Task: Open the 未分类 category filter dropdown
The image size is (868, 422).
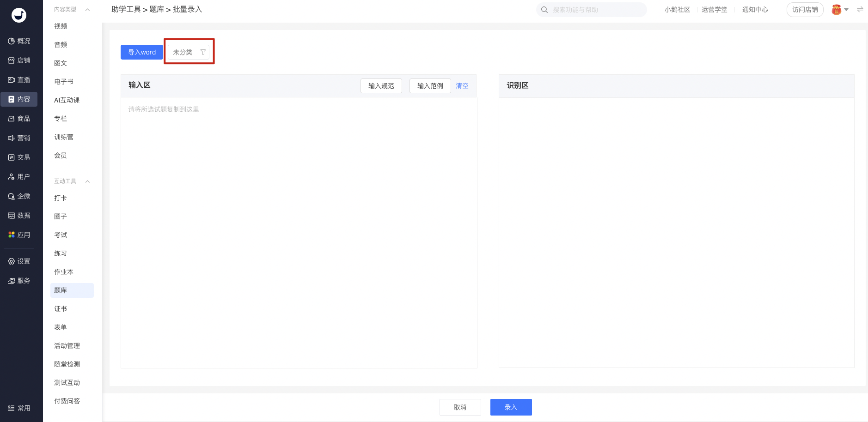Action: (x=189, y=52)
